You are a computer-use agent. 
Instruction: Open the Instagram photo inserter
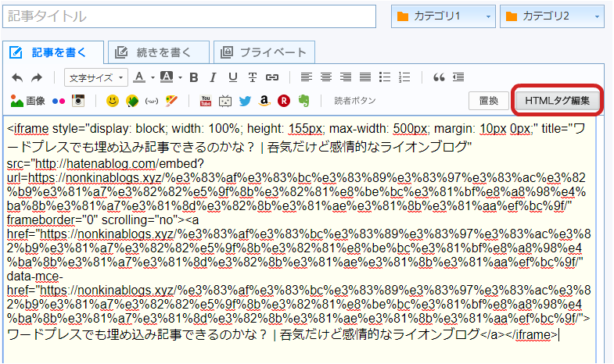click(78, 101)
